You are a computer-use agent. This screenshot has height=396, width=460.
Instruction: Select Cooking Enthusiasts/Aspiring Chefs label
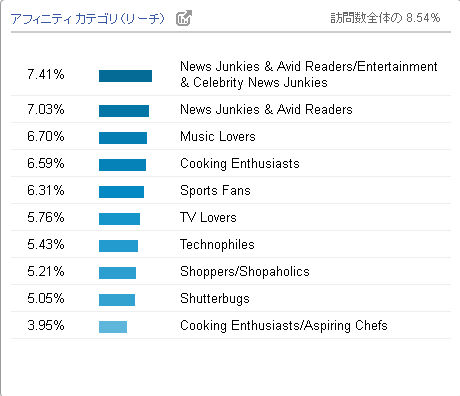click(284, 326)
